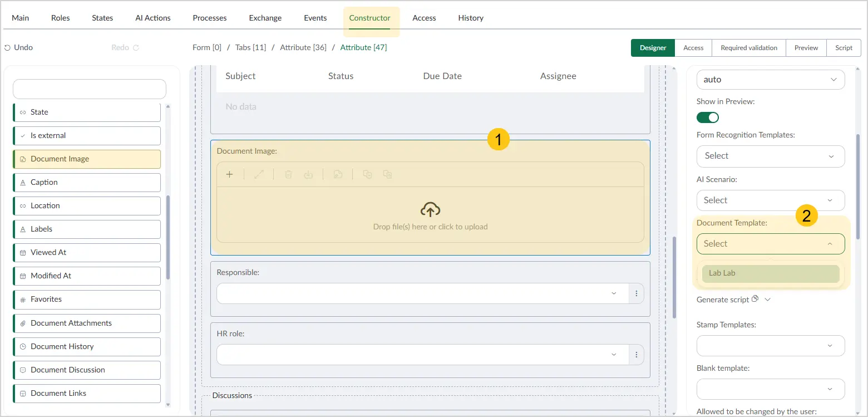Click the Redo button
This screenshot has height=417, width=868.
pyautogui.click(x=125, y=47)
